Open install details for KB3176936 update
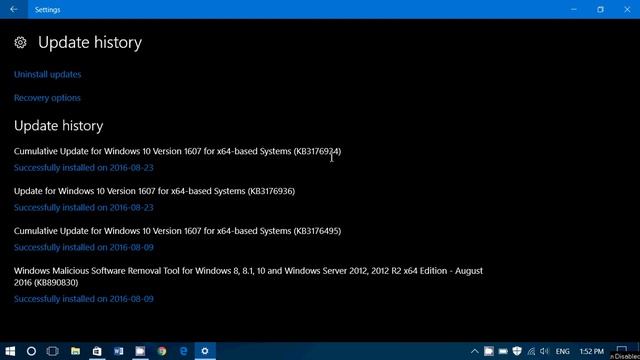 point(84,208)
